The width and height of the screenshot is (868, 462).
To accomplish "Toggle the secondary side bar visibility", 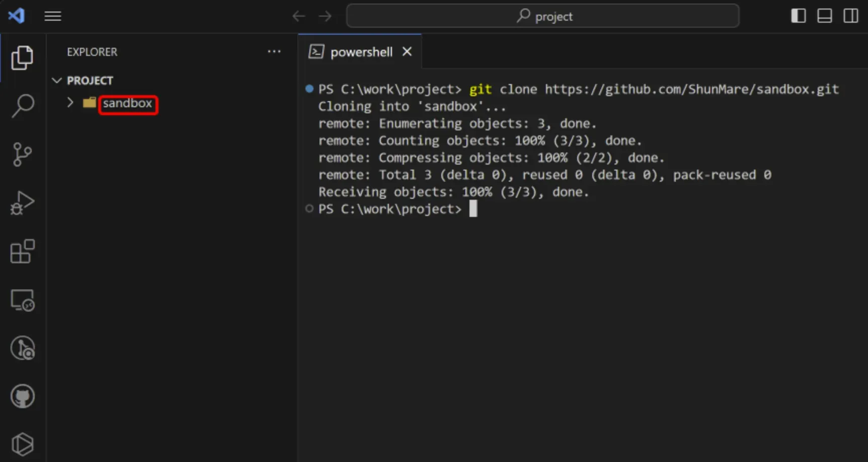I will [x=851, y=16].
